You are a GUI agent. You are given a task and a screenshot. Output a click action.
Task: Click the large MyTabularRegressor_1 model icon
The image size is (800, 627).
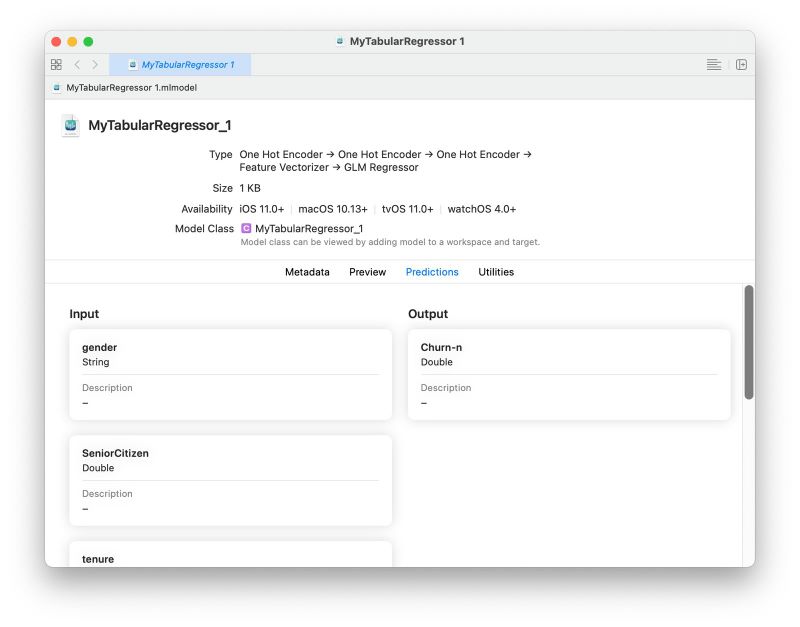70,126
